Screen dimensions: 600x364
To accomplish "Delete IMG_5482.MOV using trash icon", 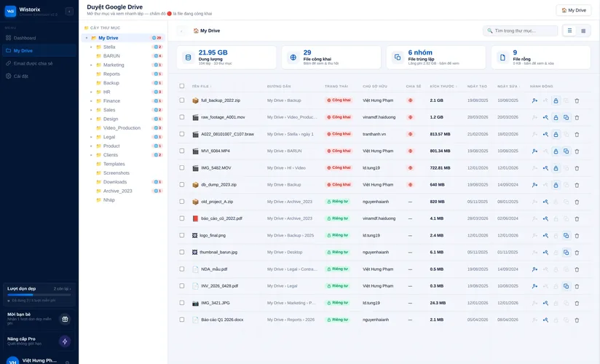I will 577,168.
